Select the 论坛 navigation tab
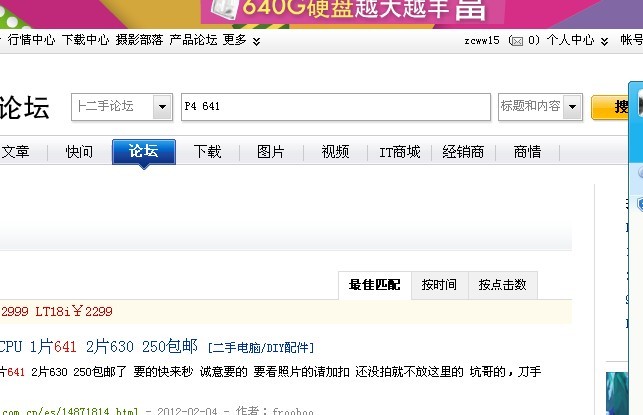The height and width of the screenshot is (415, 643). [144, 152]
